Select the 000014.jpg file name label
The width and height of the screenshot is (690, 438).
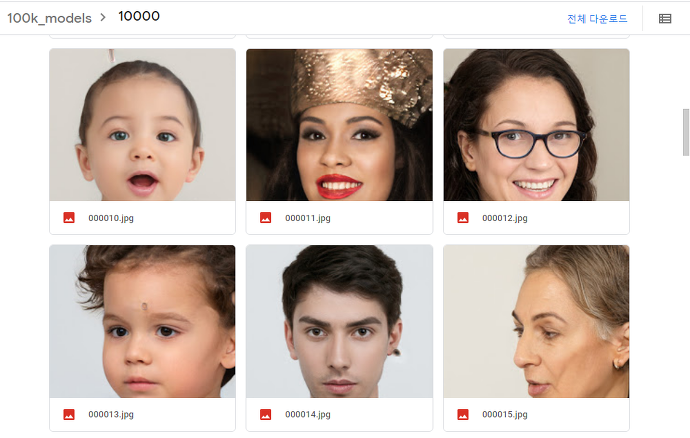click(x=308, y=414)
